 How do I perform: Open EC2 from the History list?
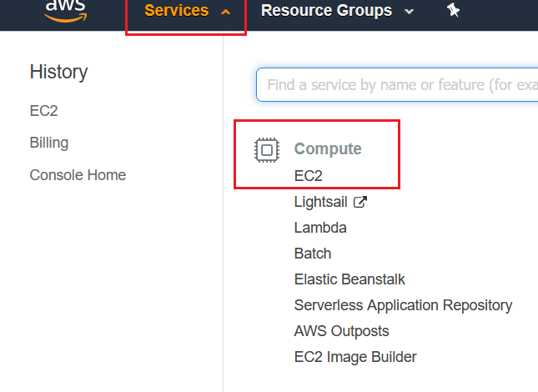point(43,111)
